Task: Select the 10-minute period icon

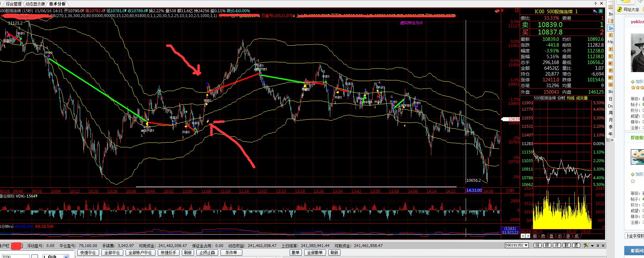Action: (x=611, y=63)
